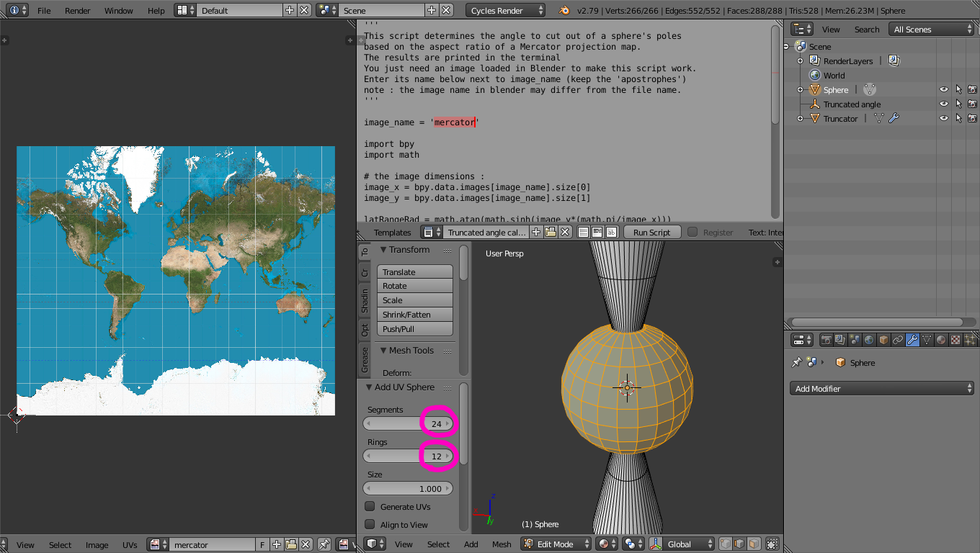Toggle Generate UVs checkbox
The height and width of the screenshot is (553, 980).
[370, 506]
